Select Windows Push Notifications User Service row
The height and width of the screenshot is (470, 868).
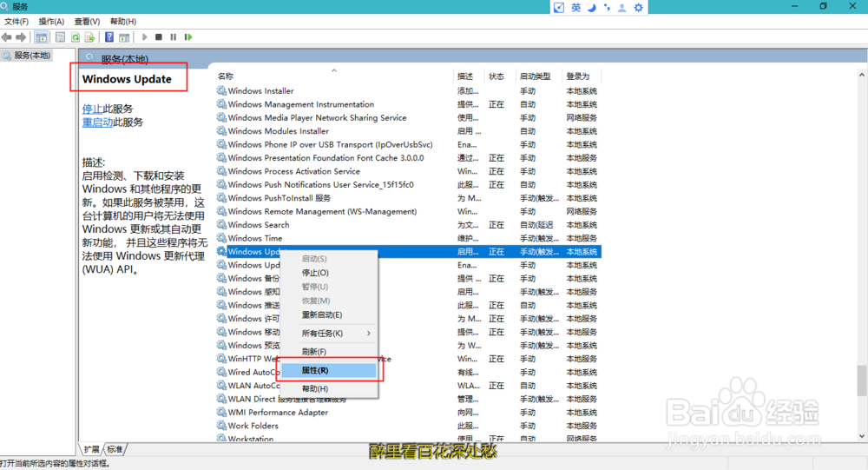409,184
